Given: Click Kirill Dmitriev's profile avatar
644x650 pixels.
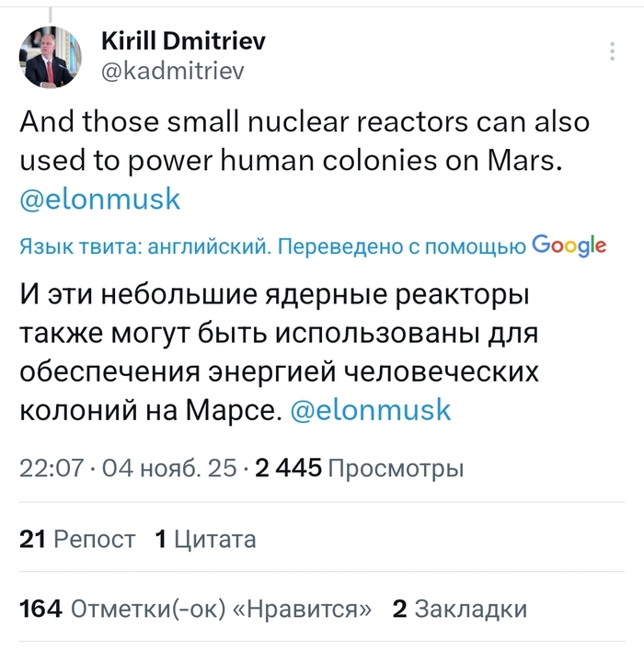Looking at the screenshot, I should (51, 57).
